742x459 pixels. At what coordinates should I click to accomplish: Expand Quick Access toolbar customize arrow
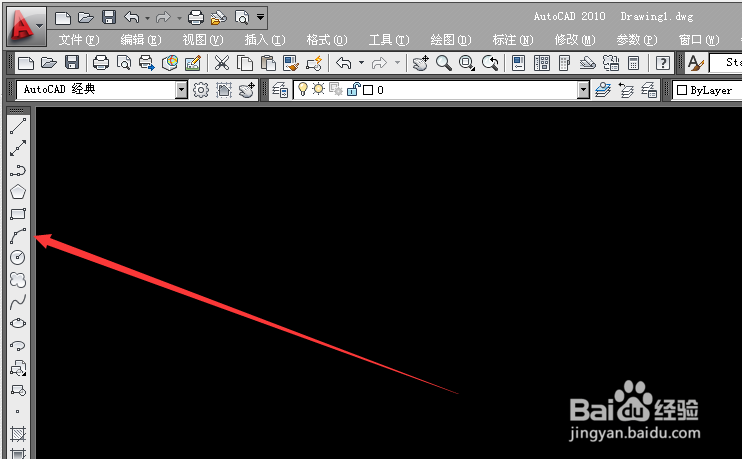(260, 18)
